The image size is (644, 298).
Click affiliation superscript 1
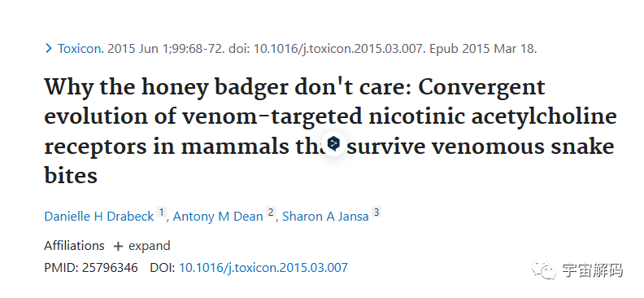(162, 213)
